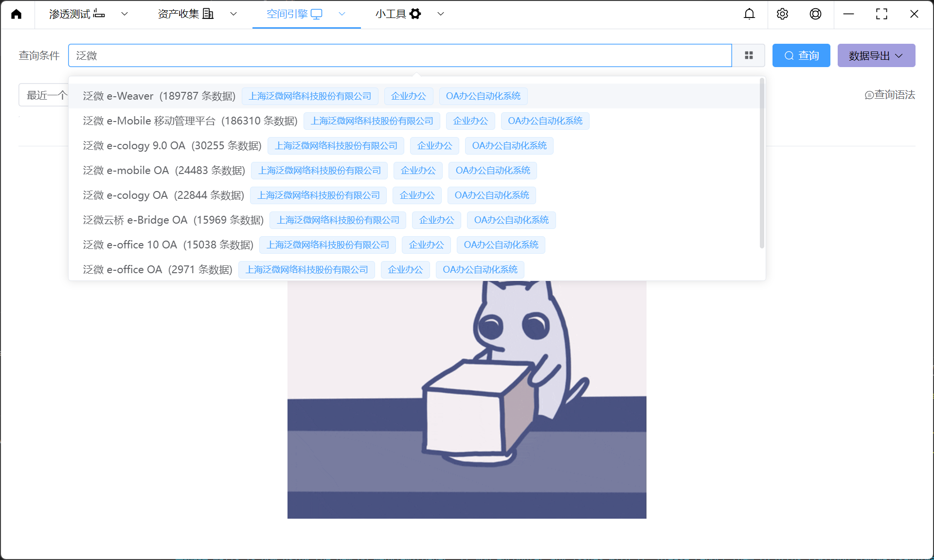The height and width of the screenshot is (560, 934).
Task: Click the 查询条件 input field
Action: click(399, 55)
